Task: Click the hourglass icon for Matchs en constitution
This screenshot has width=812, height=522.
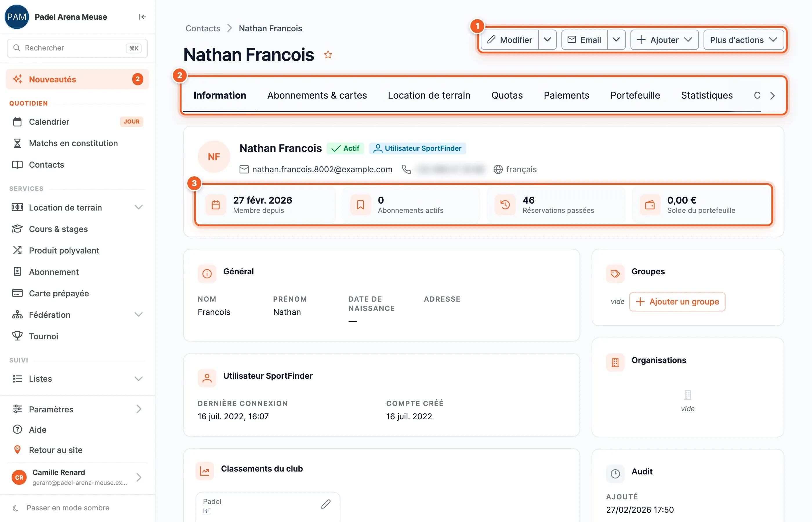Action: [x=17, y=143]
